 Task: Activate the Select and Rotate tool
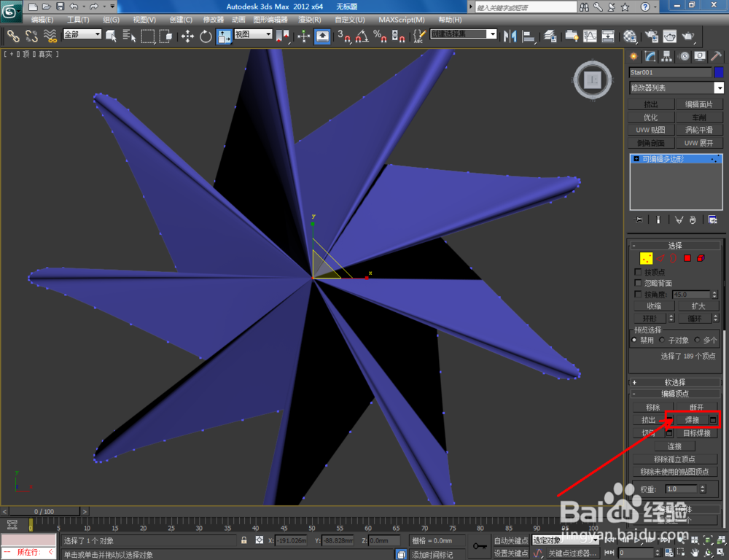click(206, 36)
